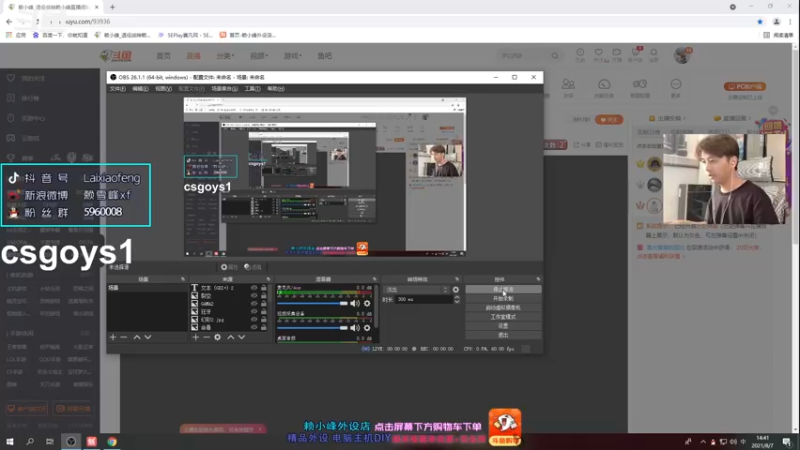Click the 工作室模式 button in OBS controls
The width and height of the screenshot is (800, 450).
pyautogui.click(x=503, y=317)
